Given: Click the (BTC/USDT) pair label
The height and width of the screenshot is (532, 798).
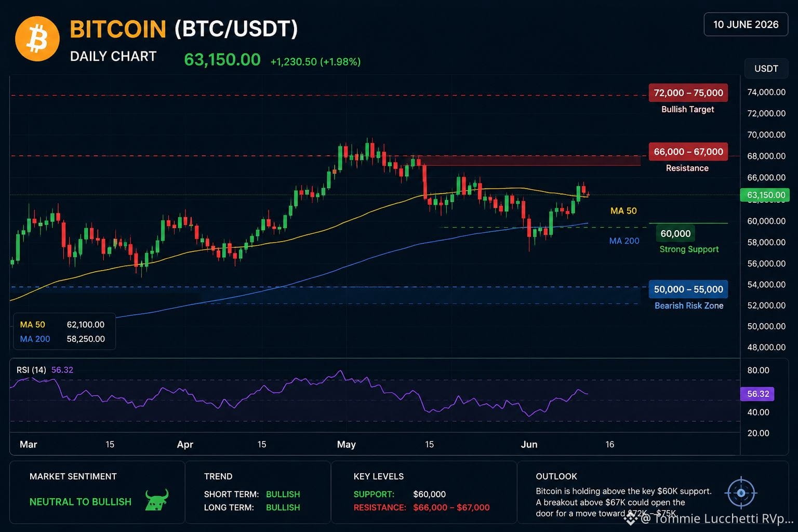Looking at the screenshot, I should 236,29.
